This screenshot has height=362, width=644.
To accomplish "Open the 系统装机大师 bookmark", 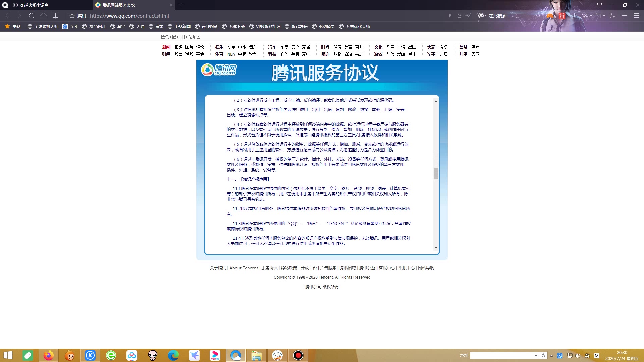I will coord(43,26).
